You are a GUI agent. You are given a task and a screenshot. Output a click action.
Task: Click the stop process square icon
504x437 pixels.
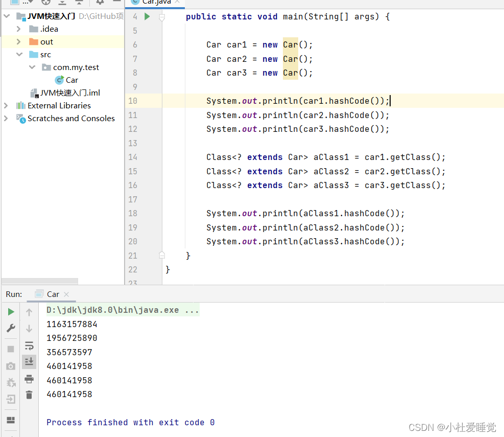pyautogui.click(x=11, y=349)
